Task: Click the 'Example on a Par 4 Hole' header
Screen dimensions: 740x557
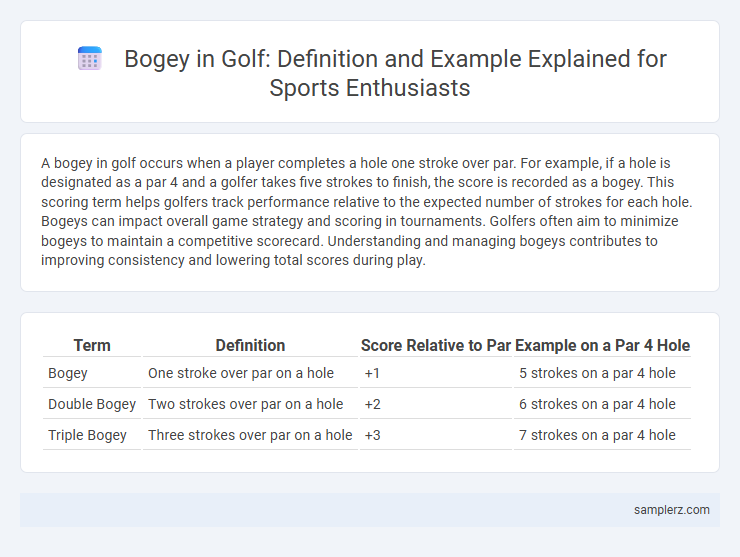Action: tap(602, 346)
